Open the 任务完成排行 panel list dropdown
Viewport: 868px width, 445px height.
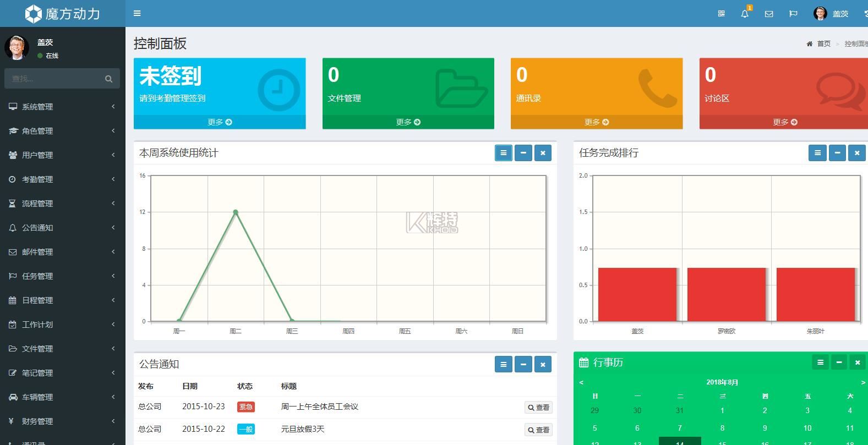pos(817,153)
